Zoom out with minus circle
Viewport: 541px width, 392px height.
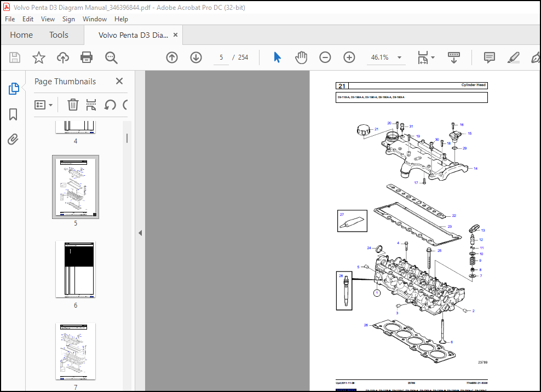click(x=325, y=57)
